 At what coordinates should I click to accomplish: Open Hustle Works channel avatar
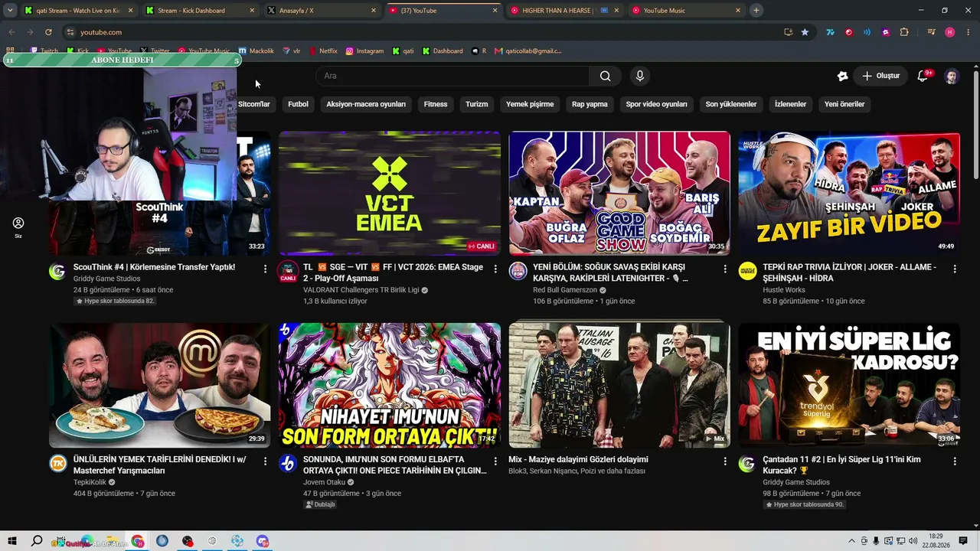(747, 271)
